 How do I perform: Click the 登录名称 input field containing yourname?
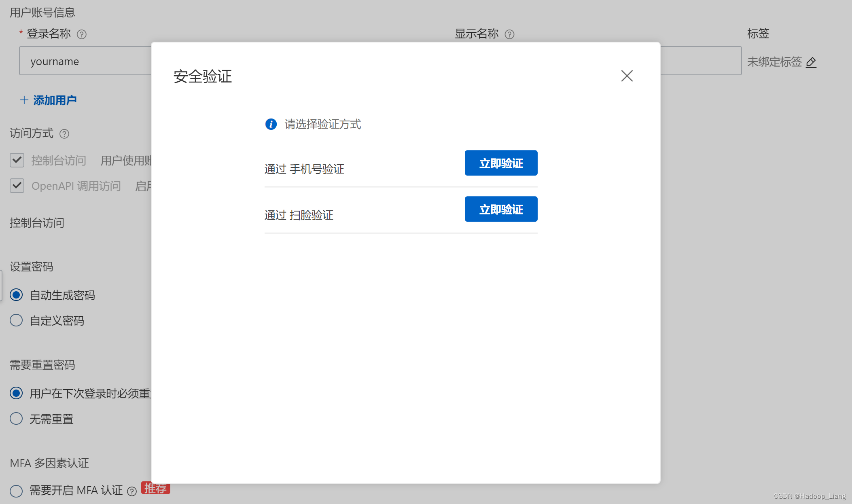coord(85,61)
